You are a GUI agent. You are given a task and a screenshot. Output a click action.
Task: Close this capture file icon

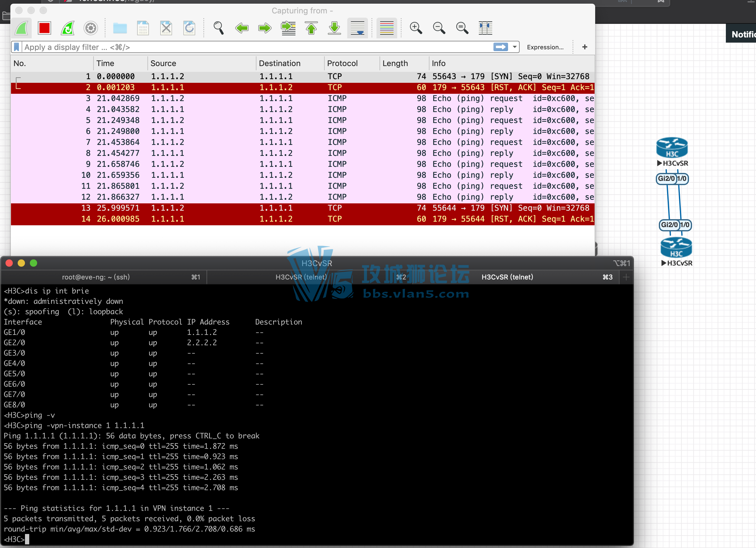point(166,28)
